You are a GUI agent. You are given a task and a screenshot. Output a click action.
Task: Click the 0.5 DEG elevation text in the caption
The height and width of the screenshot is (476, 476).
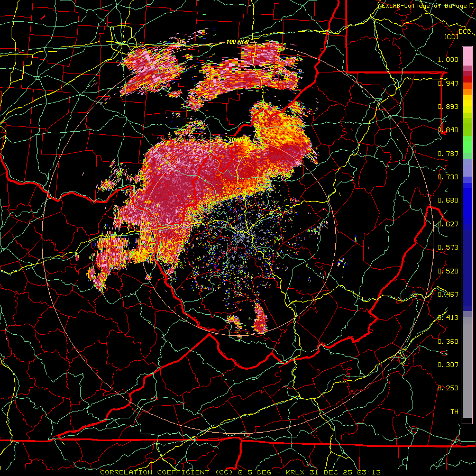pos(255,472)
